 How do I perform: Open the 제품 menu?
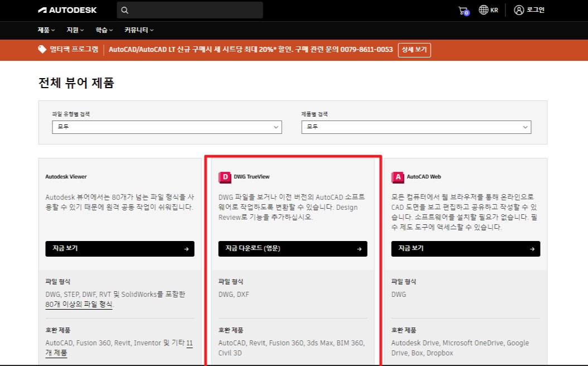pyautogui.click(x=46, y=30)
